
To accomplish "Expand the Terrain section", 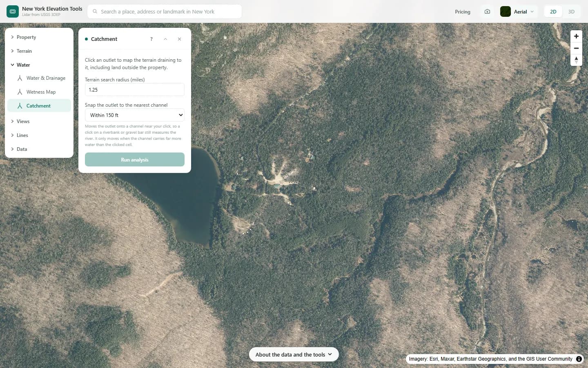I will pyautogui.click(x=39, y=51).
